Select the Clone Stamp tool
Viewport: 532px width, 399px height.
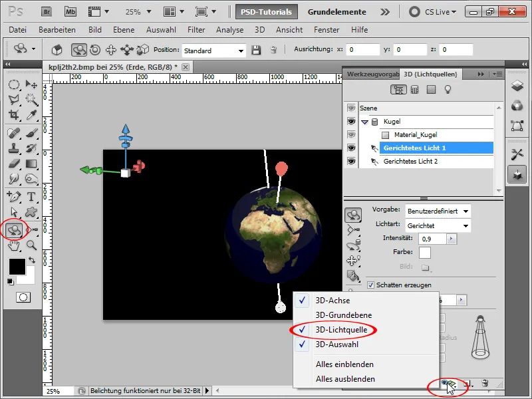coord(13,148)
